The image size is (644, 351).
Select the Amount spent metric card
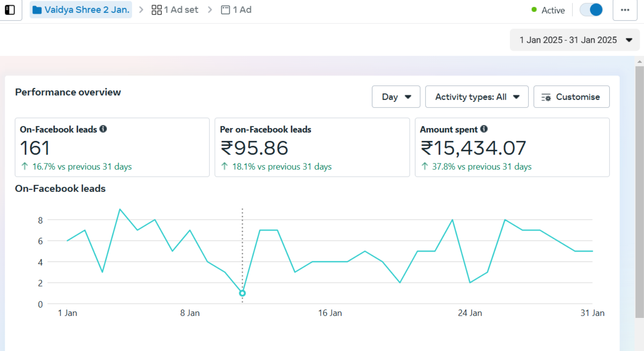(x=512, y=147)
